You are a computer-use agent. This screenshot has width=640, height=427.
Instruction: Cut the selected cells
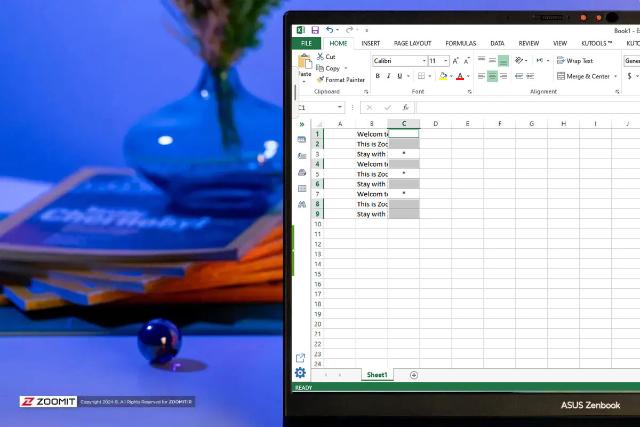coord(326,57)
